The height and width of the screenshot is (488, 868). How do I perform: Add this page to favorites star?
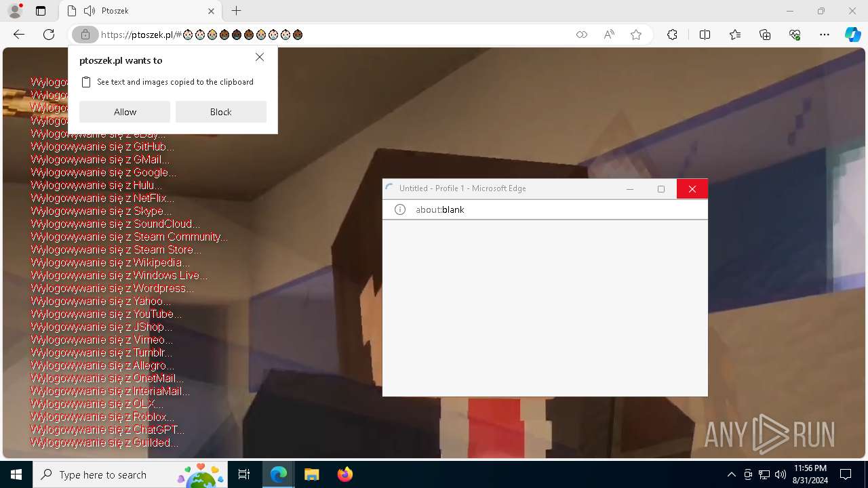(636, 35)
